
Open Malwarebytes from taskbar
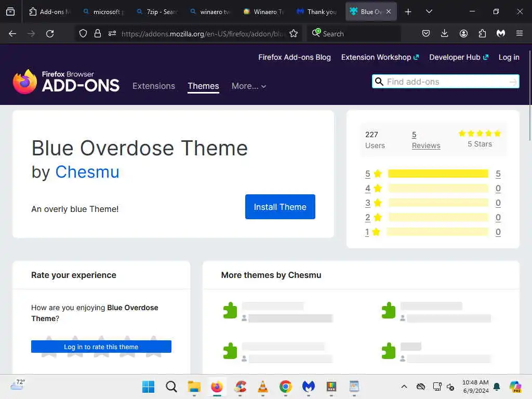click(x=309, y=387)
